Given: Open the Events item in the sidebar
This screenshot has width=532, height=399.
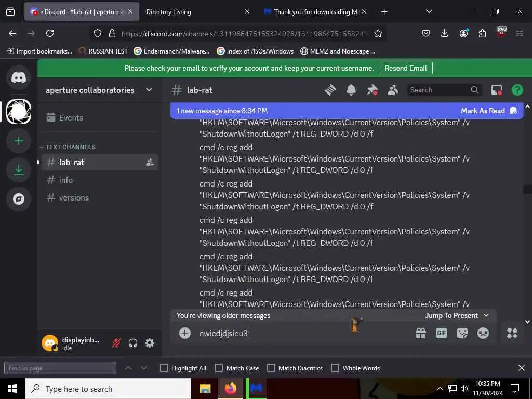Looking at the screenshot, I should pyautogui.click(x=100, y=118).
